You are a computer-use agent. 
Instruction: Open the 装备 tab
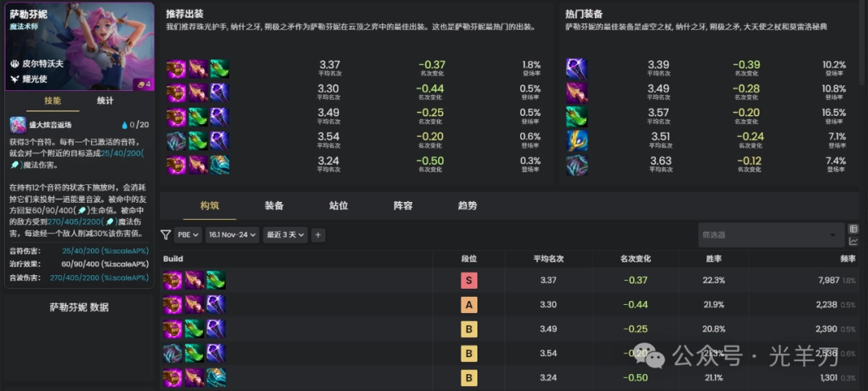pos(274,206)
